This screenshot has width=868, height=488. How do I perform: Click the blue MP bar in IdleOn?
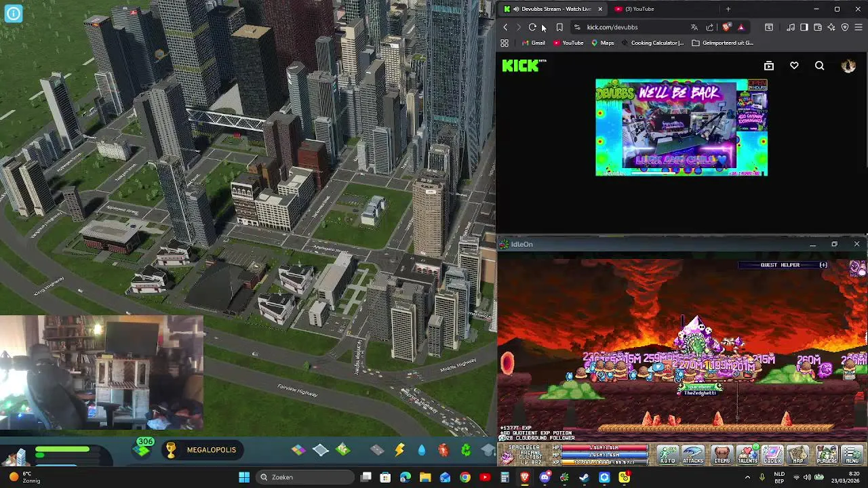(604, 455)
